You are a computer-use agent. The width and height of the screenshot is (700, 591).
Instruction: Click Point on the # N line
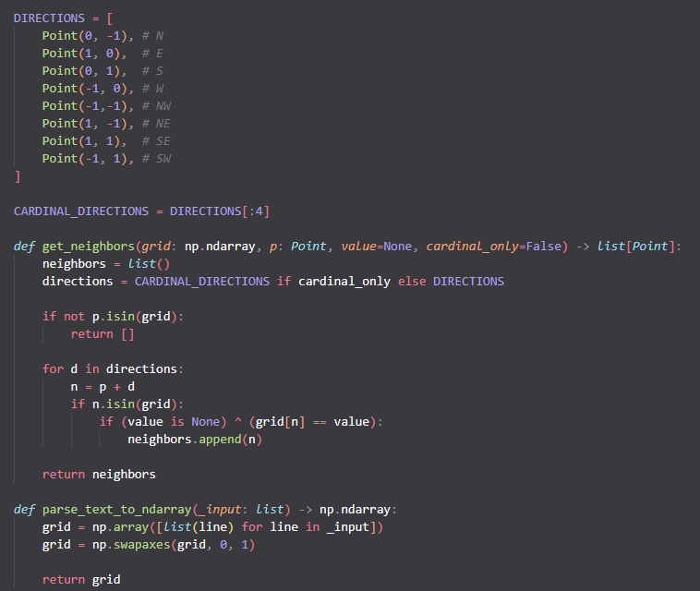(60, 36)
